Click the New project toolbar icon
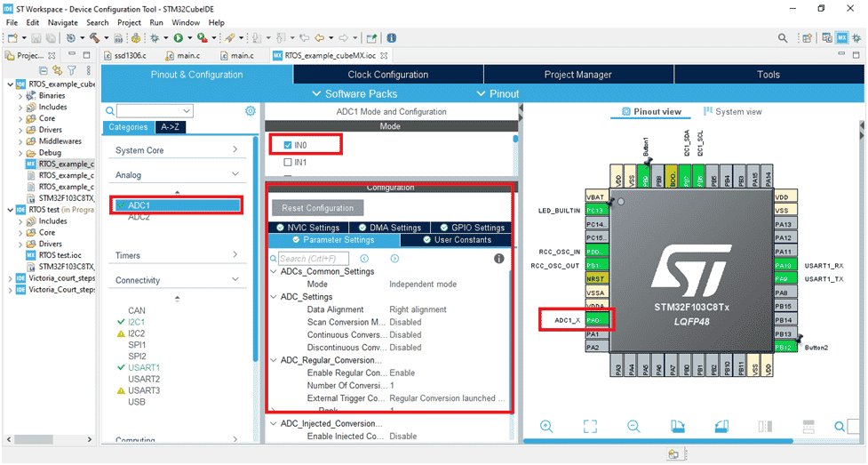This screenshot has width=868, height=465. [x=12, y=37]
